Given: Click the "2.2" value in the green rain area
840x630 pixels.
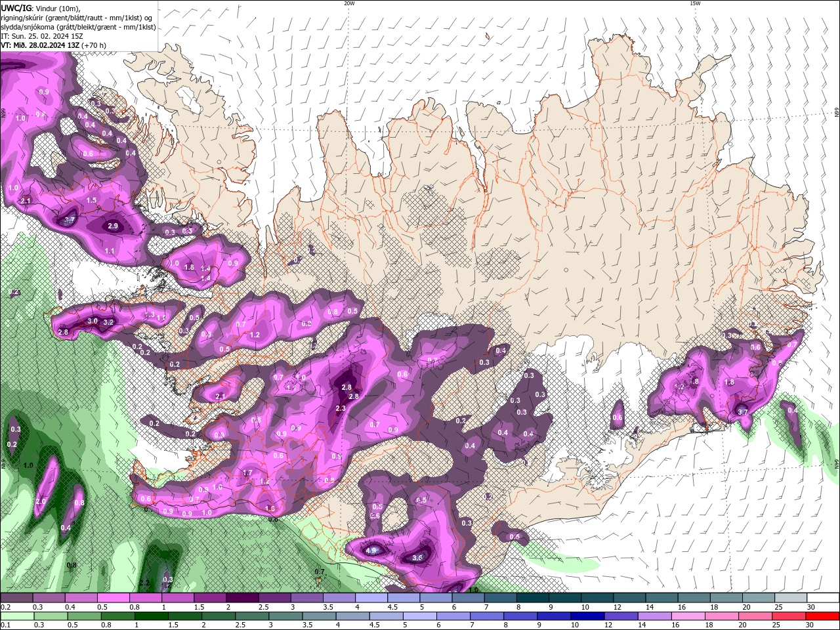Looking at the screenshot, I should point(144,582).
